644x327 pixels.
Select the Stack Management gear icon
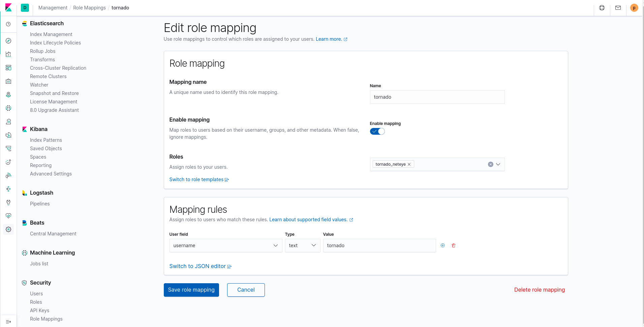[8, 229]
